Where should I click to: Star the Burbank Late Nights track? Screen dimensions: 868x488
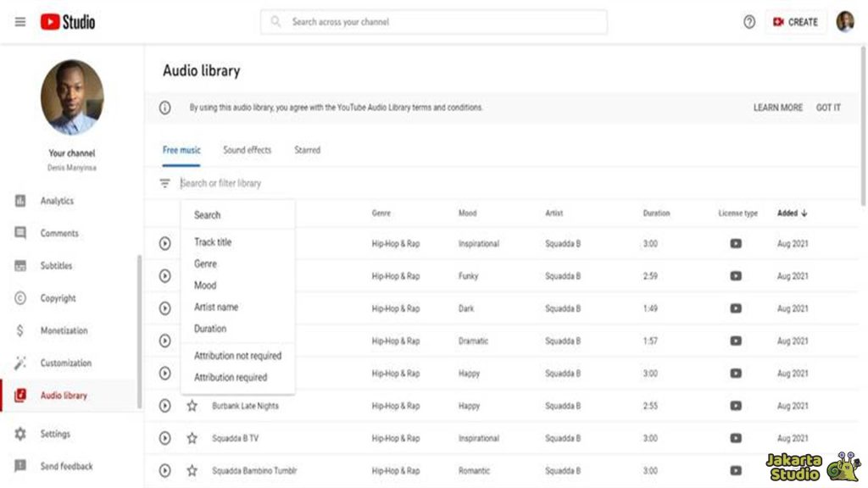point(192,406)
